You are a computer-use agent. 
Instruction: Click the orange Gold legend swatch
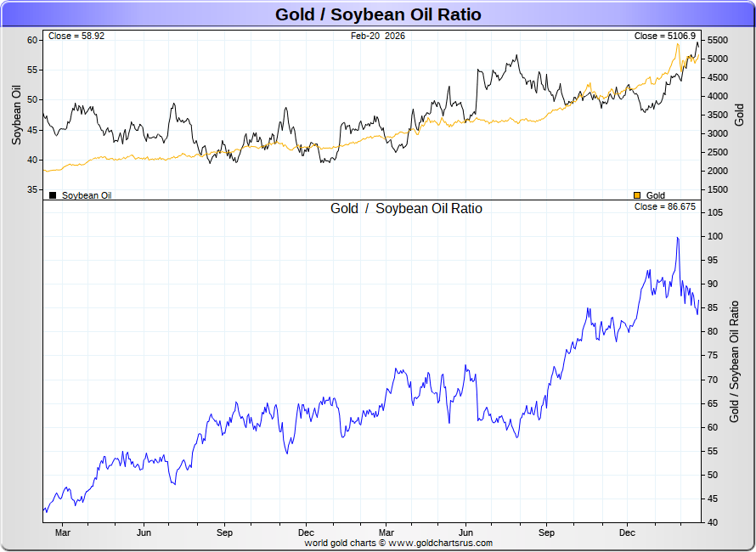click(637, 195)
